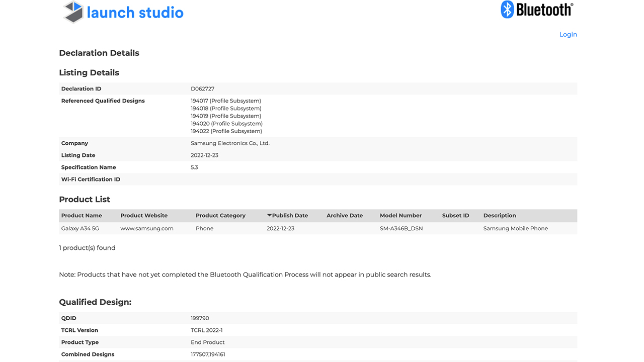Sort by Product Category column header
This screenshot has height=362, width=644.
pos(220,216)
